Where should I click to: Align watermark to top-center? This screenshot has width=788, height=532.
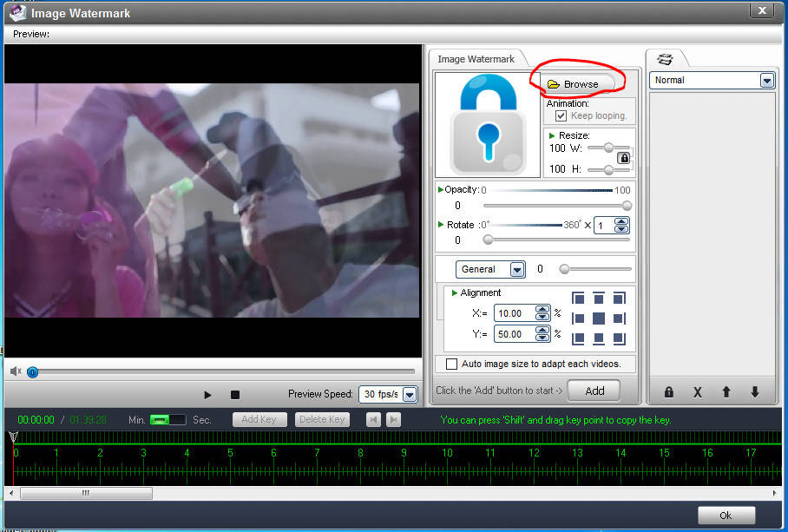pos(599,299)
